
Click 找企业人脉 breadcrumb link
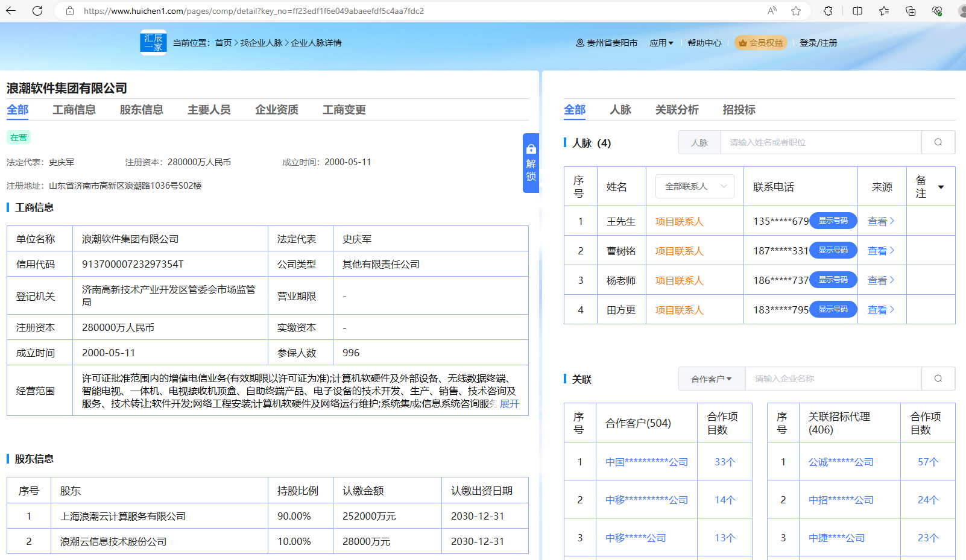261,43
